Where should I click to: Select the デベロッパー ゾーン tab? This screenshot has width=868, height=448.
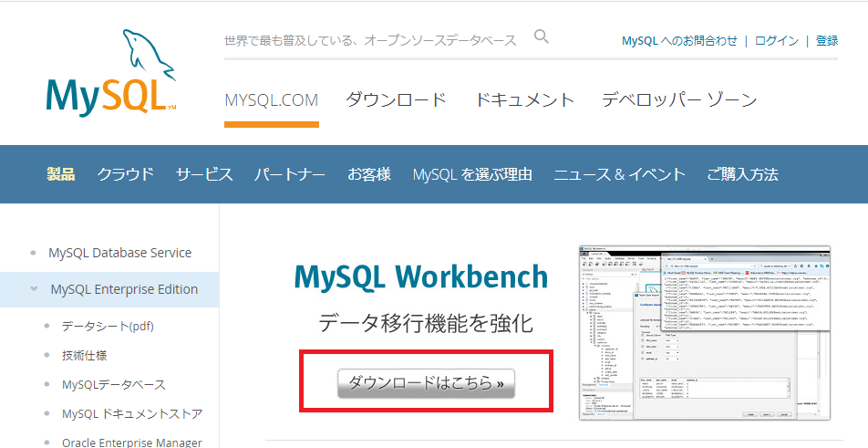(679, 100)
